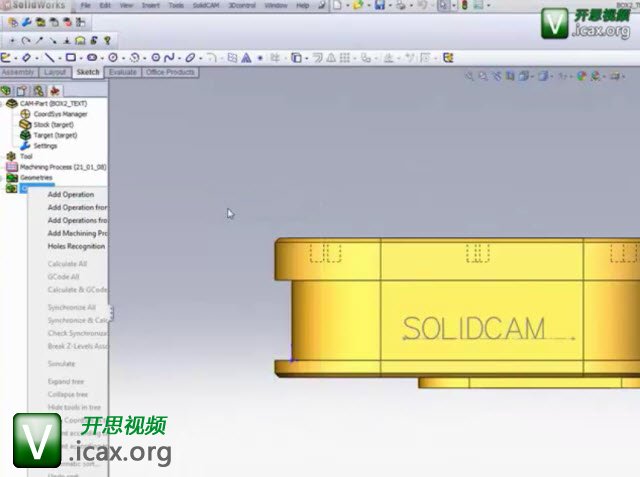Select the Sketch tab
Screen dimensions: 640x477
[88, 72]
